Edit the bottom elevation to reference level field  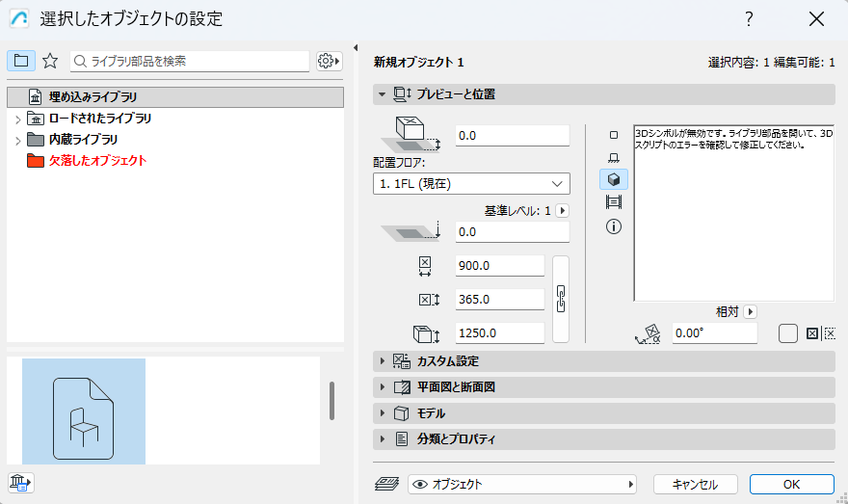tap(512, 232)
